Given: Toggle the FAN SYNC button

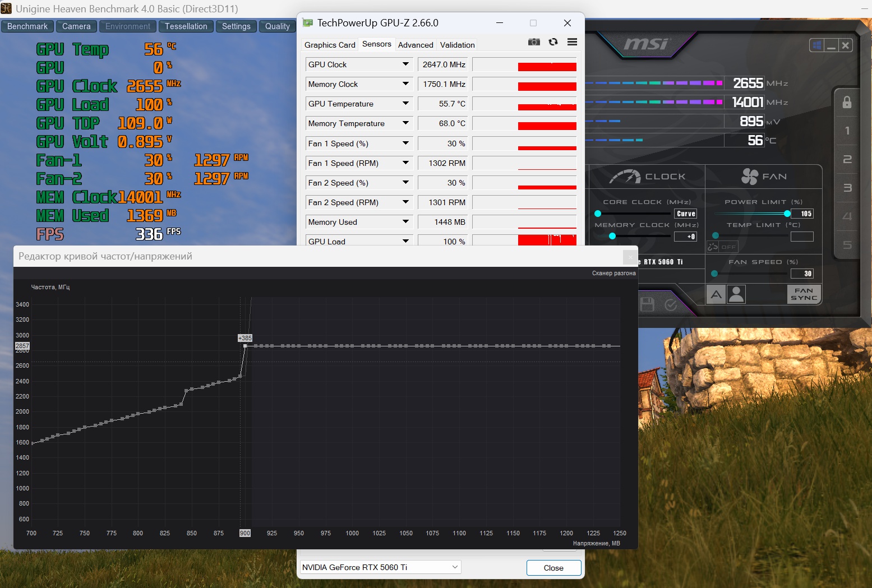Looking at the screenshot, I should coord(804,294).
